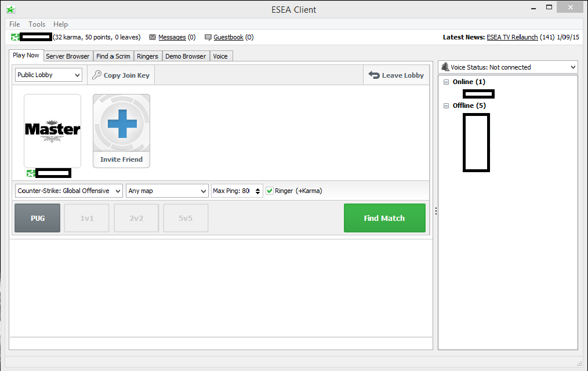Screen dimensions: 588x371
Task: Click the Messages envelope icon
Action: click(x=153, y=37)
